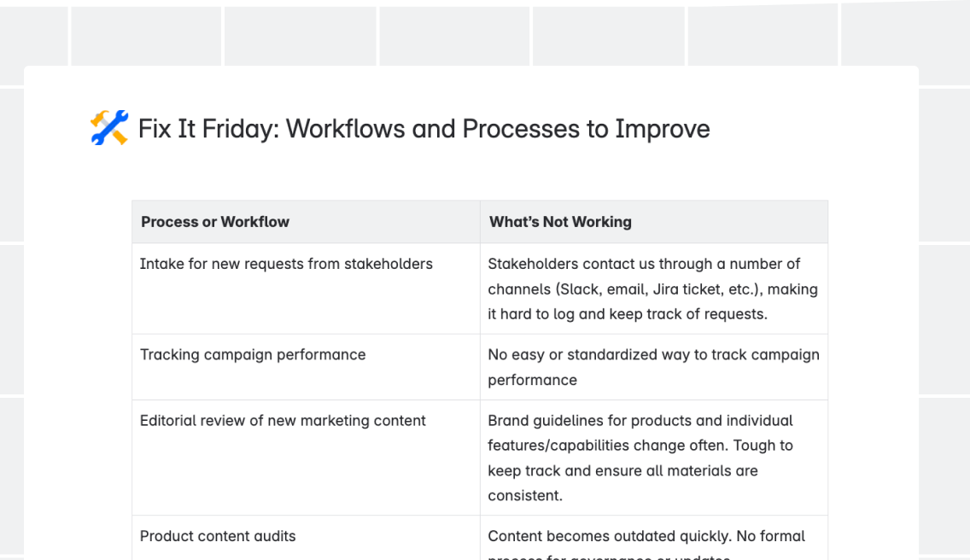The width and height of the screenshot is (970, 560).
Task: Click the word Improve in the title
Action: pos(662,129)
